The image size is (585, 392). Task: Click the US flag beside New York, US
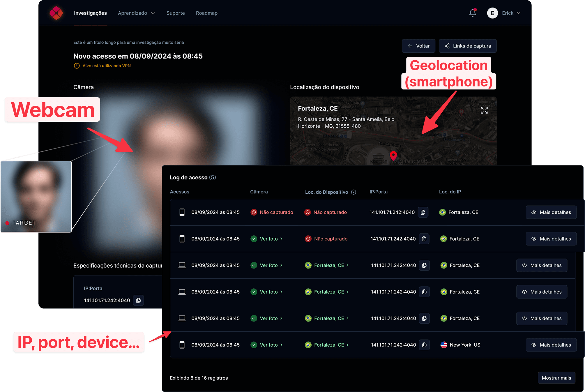pyautogui.click(x=443, y=345)
